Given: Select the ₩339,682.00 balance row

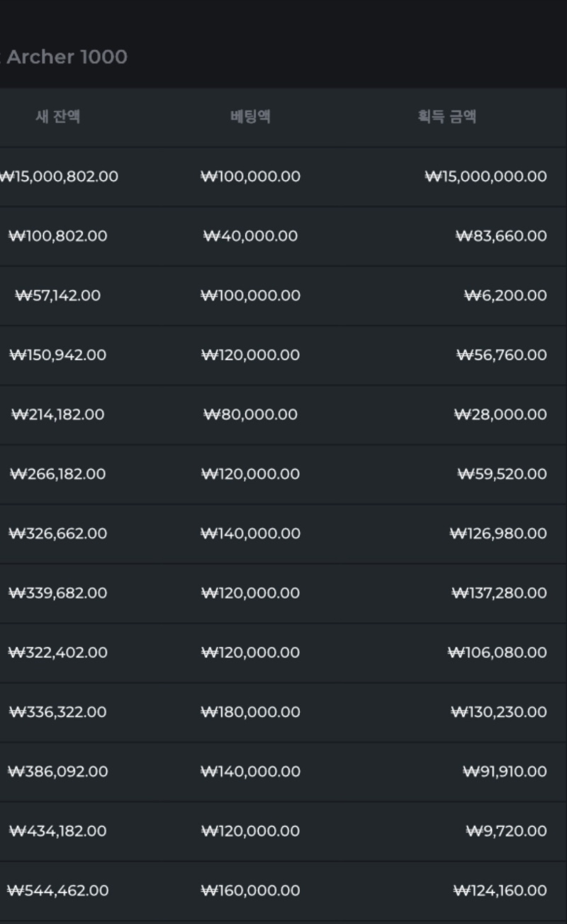Looking at the screenshot, I should [x=57, y=593].
